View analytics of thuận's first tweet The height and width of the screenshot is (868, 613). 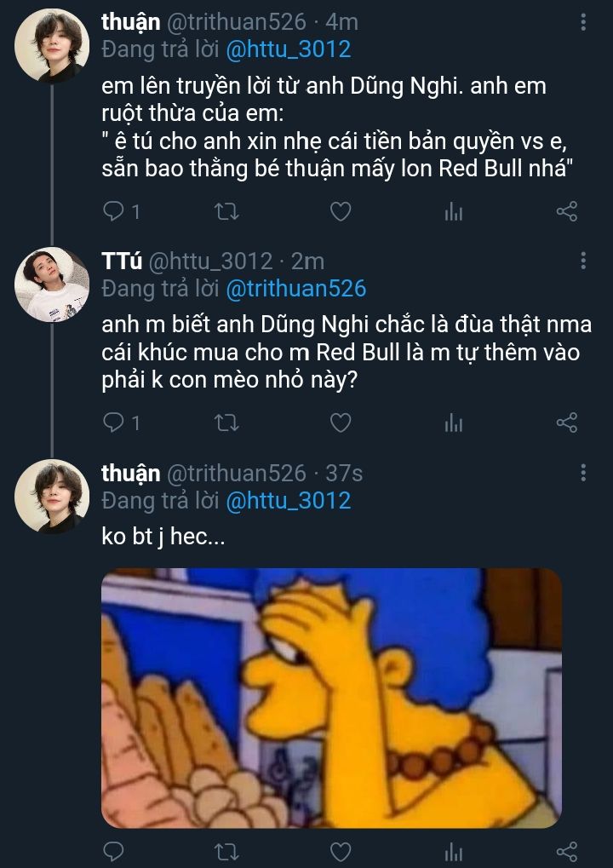pos(453,211)
